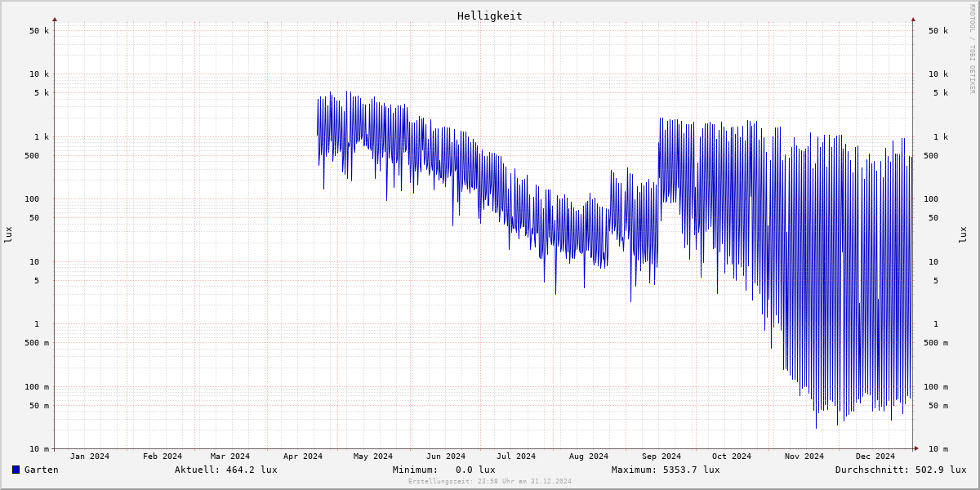Image resolution: width=980 pixels, height=490 pixels.
Task: Click the Jun 2024 x-axis label
Action: [x=446, y=457]
